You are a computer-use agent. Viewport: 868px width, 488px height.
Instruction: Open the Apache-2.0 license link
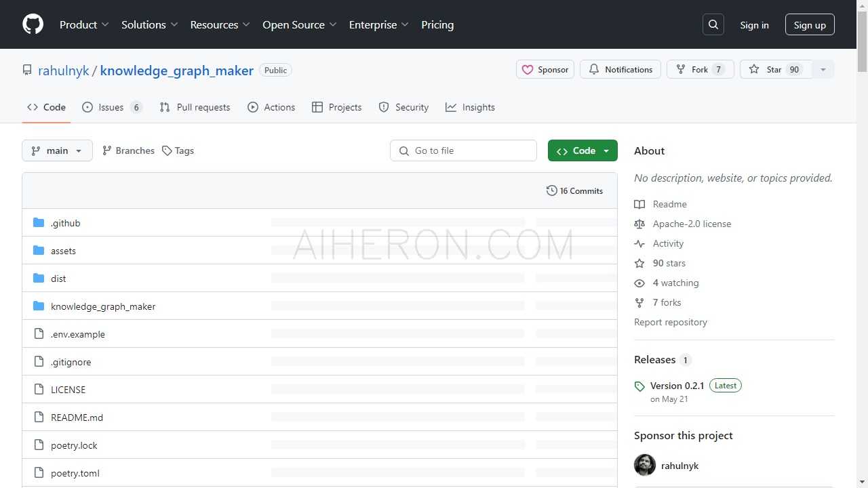pyautogui.click(x=692, y=224)
